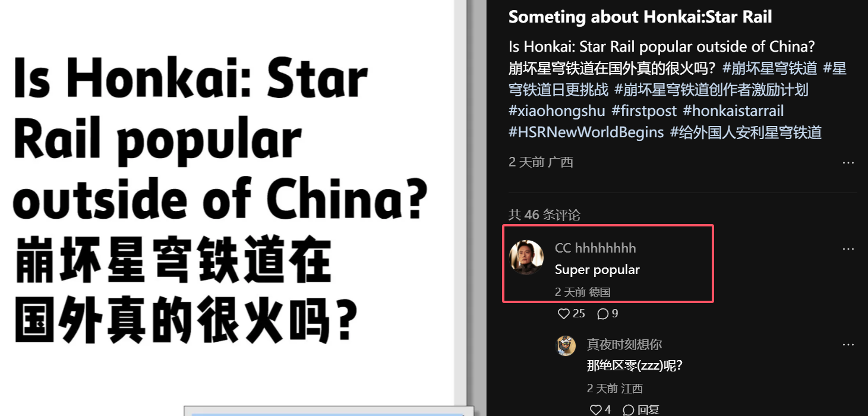Open the #崩坏星穹铁道 hashtag
This screenshot has height=416, width=868.
click(769, 68)
